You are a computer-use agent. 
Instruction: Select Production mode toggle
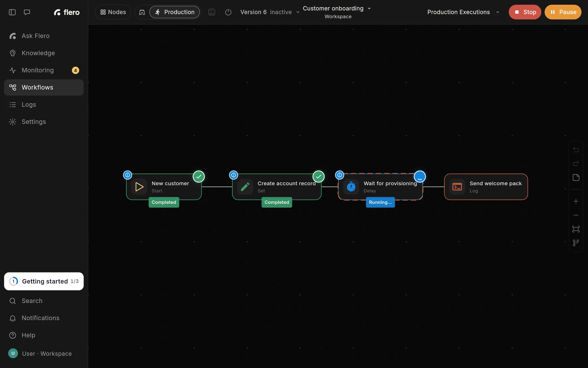click(174, 12)
